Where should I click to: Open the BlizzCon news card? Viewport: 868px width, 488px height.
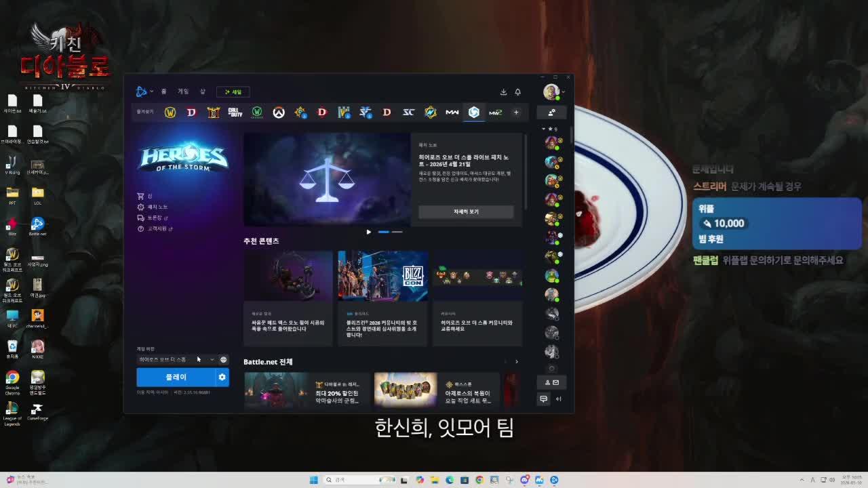point(382,298)
